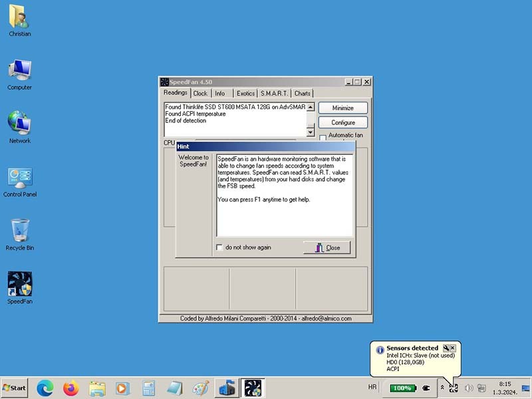Open the Paint palette icon in taskbar
This screenshot has width=532, height=399.
click(x=201, y=388)
